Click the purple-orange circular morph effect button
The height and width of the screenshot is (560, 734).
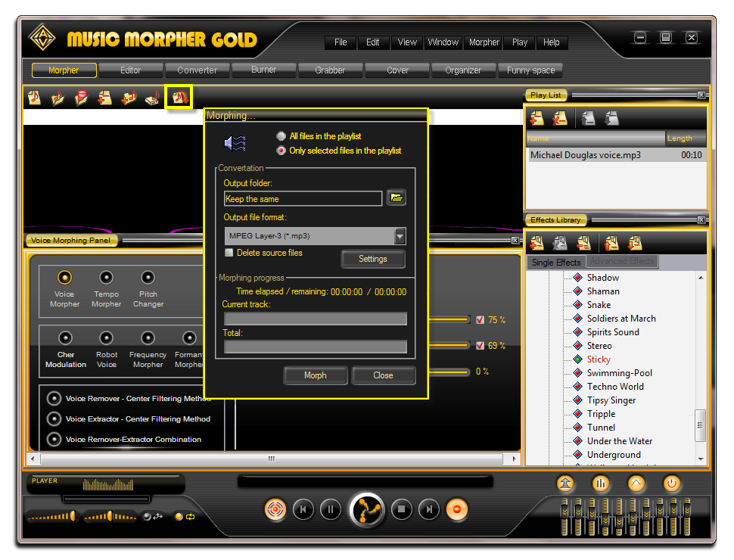275,509
